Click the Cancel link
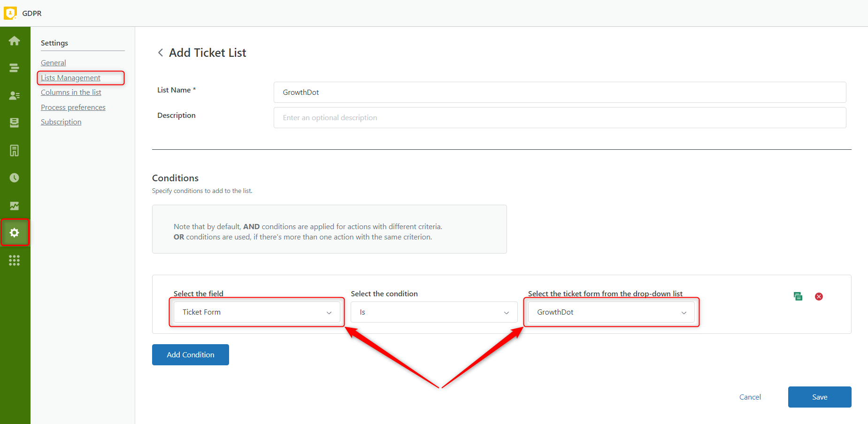Image resolution: width=868 pixels, height=424 pixels. (x=750, y=397)
